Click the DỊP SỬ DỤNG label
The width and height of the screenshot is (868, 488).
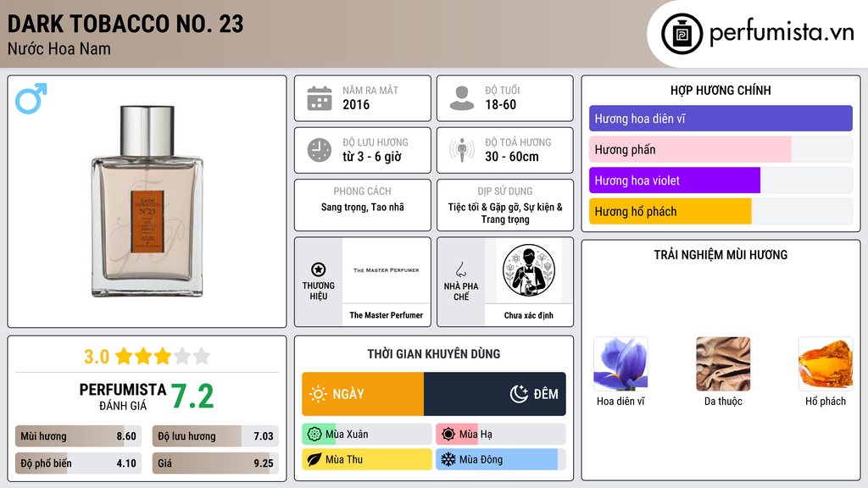click(505, 191)
